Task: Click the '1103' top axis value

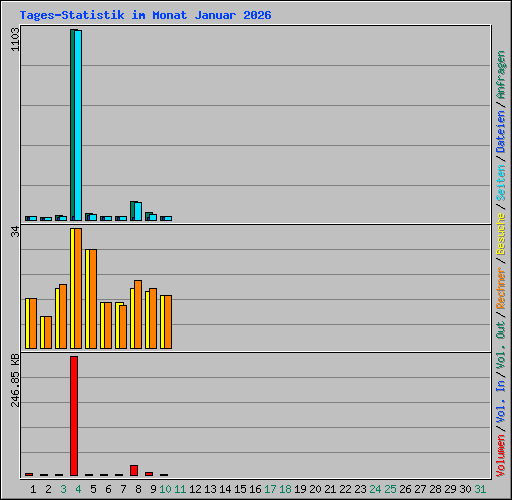Action: point(15,39)
